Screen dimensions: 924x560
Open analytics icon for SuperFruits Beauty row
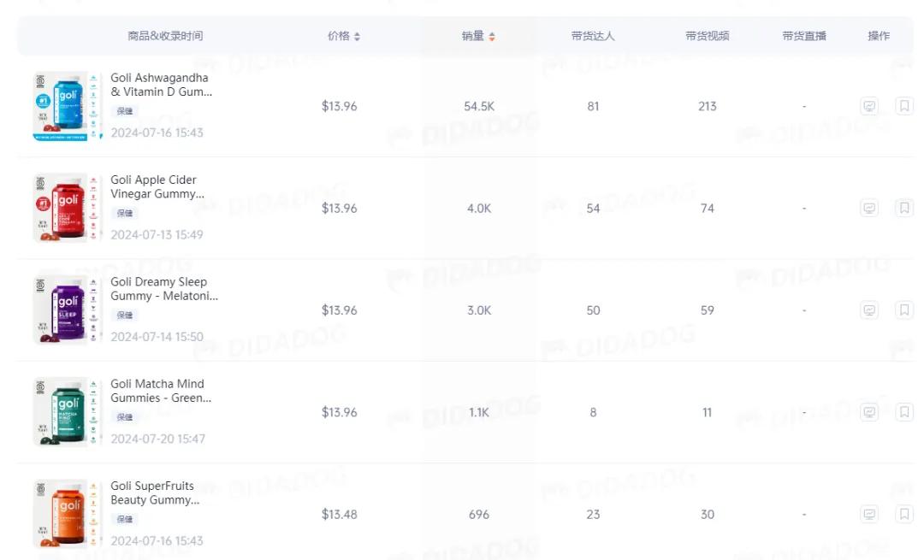tap(869, 515)
